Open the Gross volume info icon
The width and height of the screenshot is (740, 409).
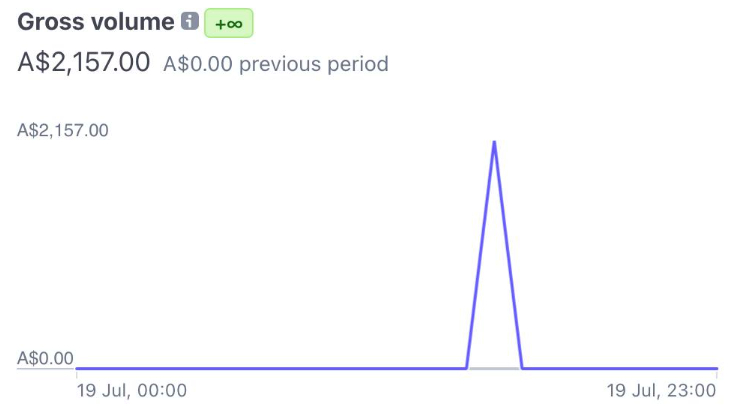[190, 21]
